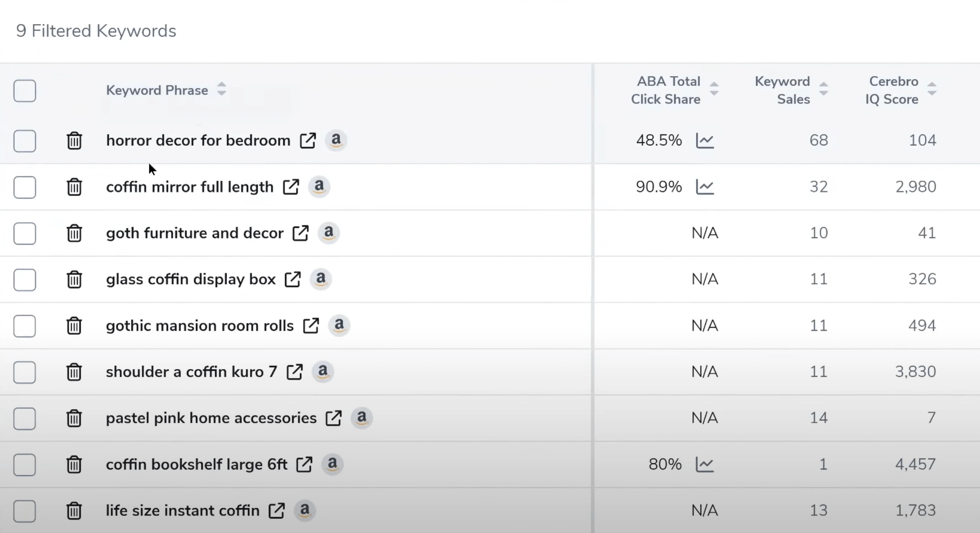Show trend chart for 90.9% click share
Screen dimensions: 980x533
705,187
